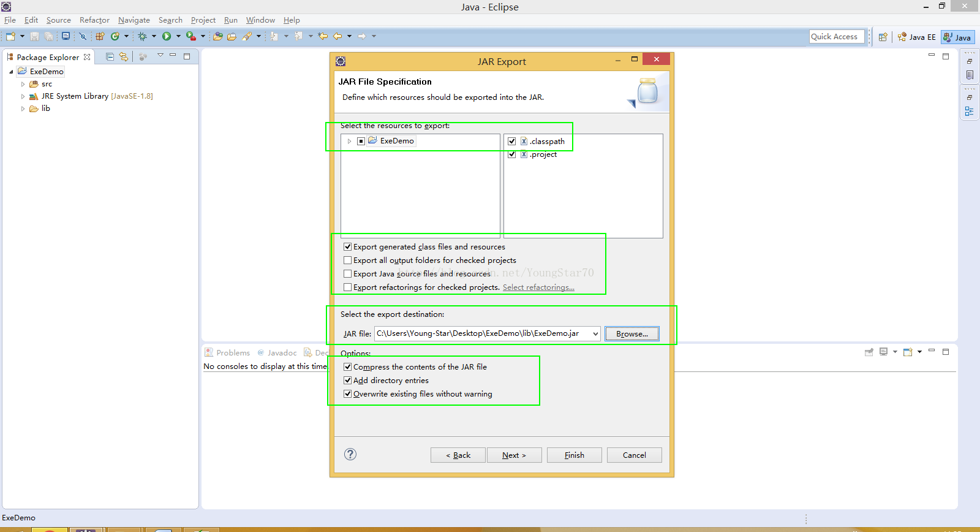980x532 pixels.
Task: Collapse ExeDemo project in Package Explorer
Action: (11, 72)
